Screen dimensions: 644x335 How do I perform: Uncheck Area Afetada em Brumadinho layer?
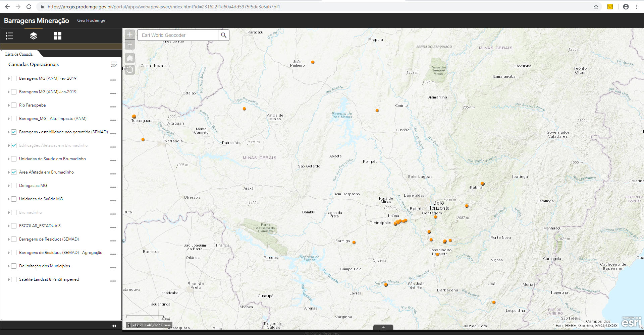[x=14, y=172]
